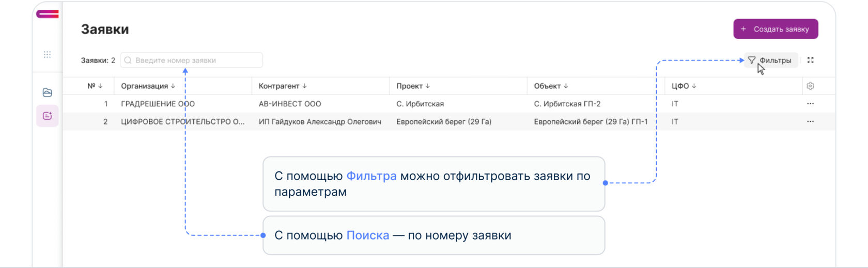Open the apps grid menu icon
The width and height of the screenshot is (868, 268).
click(x=48, y=54)
